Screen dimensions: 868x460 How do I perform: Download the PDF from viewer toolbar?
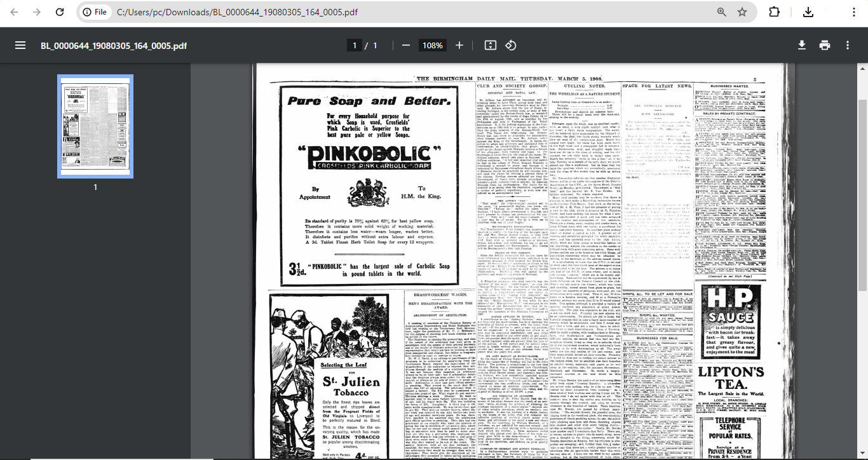click(802, 45)
